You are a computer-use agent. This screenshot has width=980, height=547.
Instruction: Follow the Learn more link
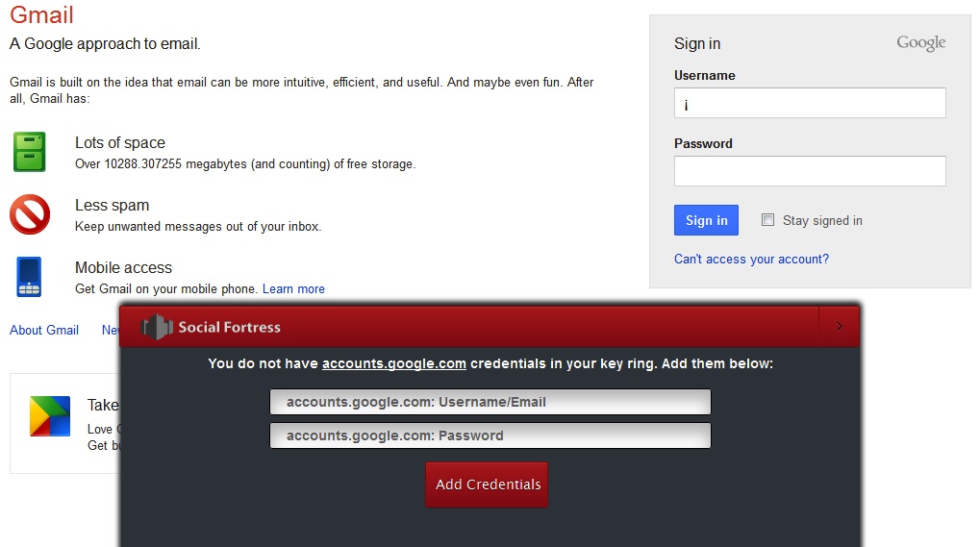pyautogui.click(x=293, y=289)
